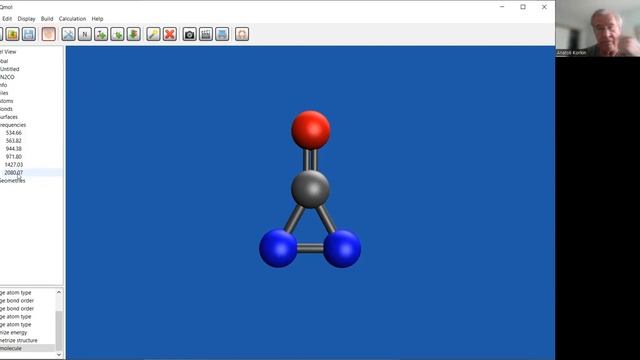The height and width of the screenshot is (360, 640).
Task: Select the N2CO molecule entry
Action: coord(7,77)
